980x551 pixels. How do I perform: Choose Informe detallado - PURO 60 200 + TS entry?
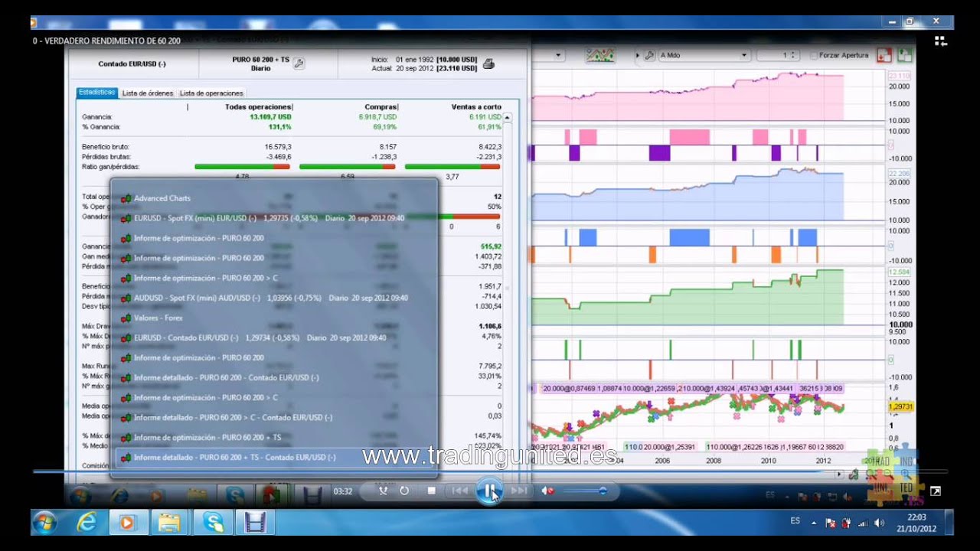tap(276, 457)
